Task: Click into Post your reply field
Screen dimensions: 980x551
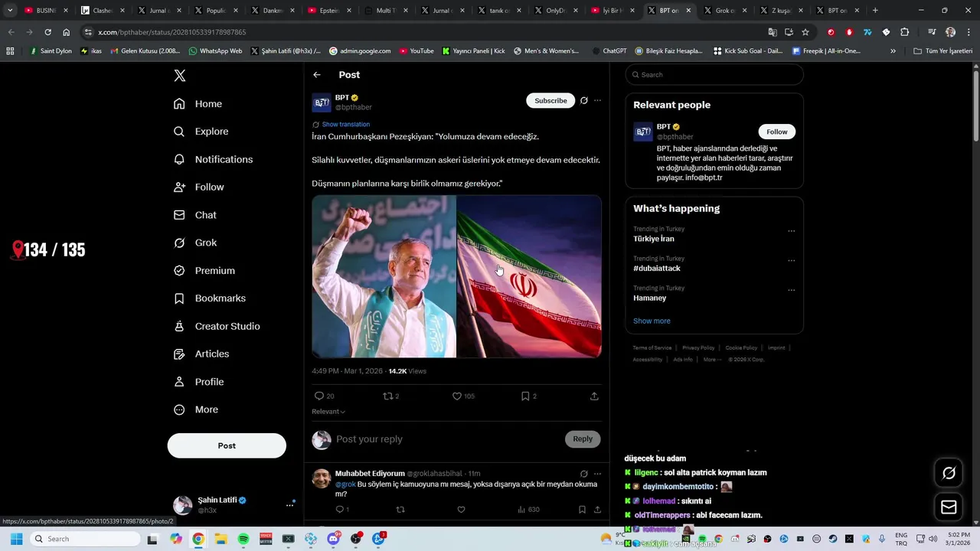Action: pyautogui.click(x=448, y=439)
